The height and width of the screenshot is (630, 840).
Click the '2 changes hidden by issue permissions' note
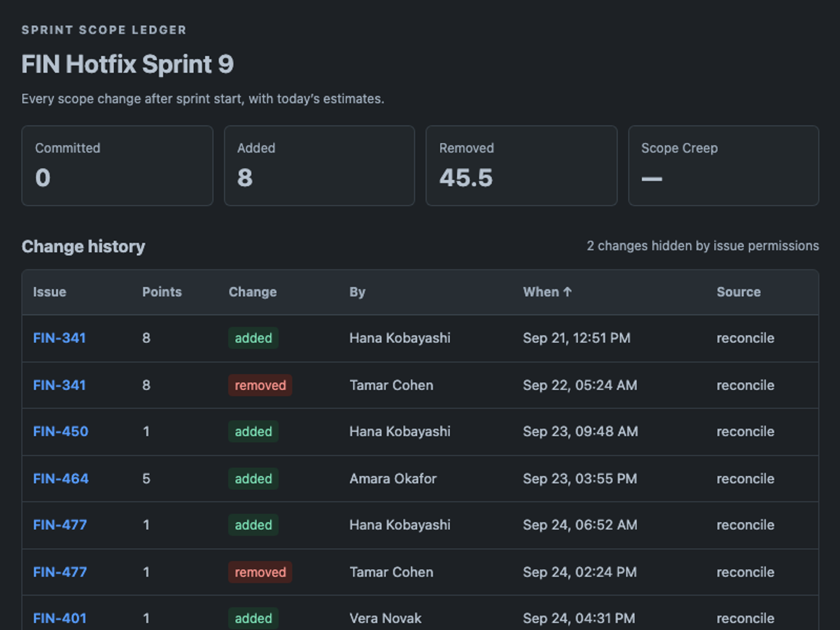(x=703, y=246)
